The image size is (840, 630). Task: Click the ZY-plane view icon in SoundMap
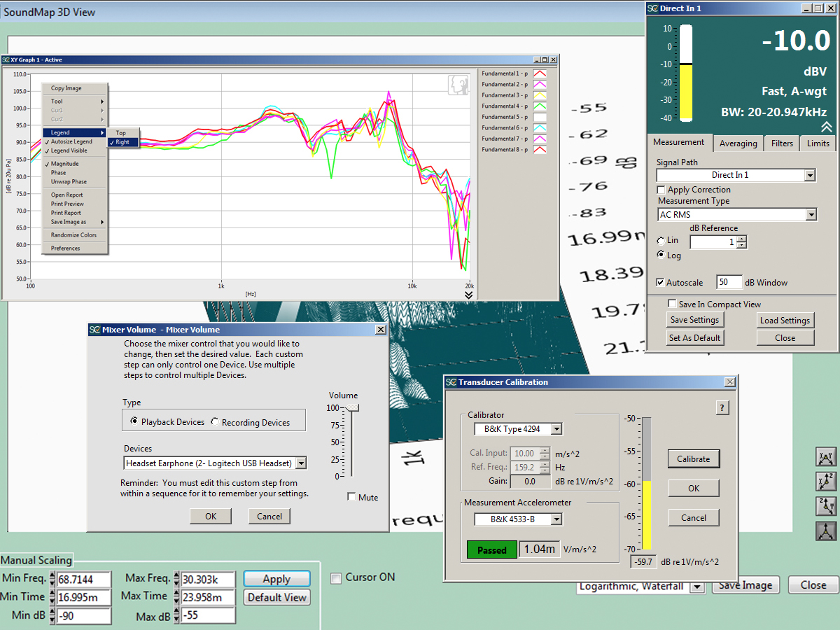point(826,506)
